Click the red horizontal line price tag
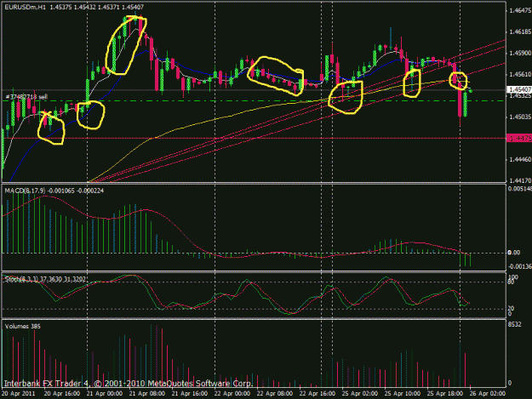Viewport: 532px width, 399px height. [x=519, y=138]
